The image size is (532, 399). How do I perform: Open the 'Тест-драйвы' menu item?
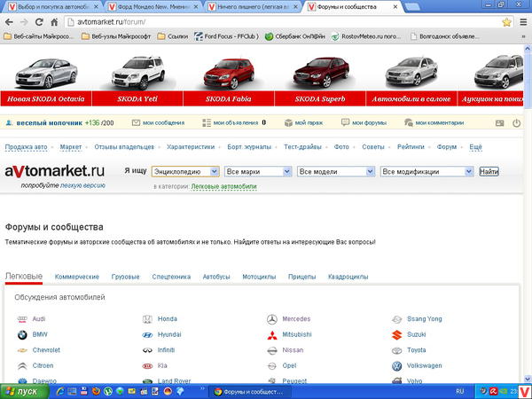302,147
